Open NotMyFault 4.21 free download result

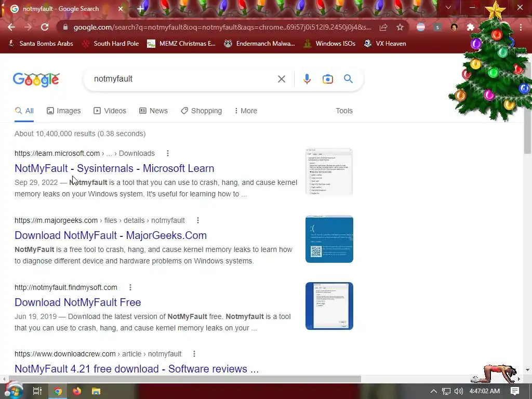137,369
